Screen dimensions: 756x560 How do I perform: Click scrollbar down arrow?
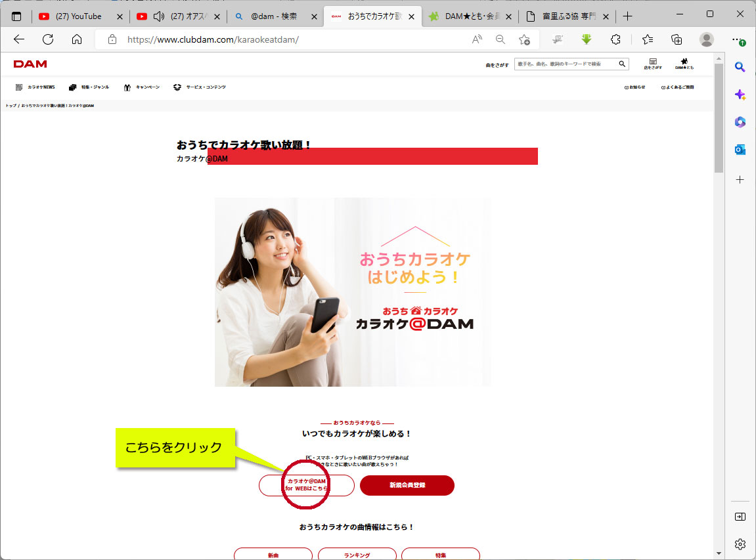[719, 553]
